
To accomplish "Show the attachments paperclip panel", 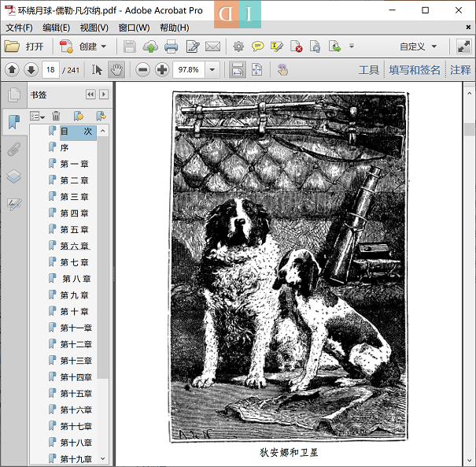I will click(13, 149).
